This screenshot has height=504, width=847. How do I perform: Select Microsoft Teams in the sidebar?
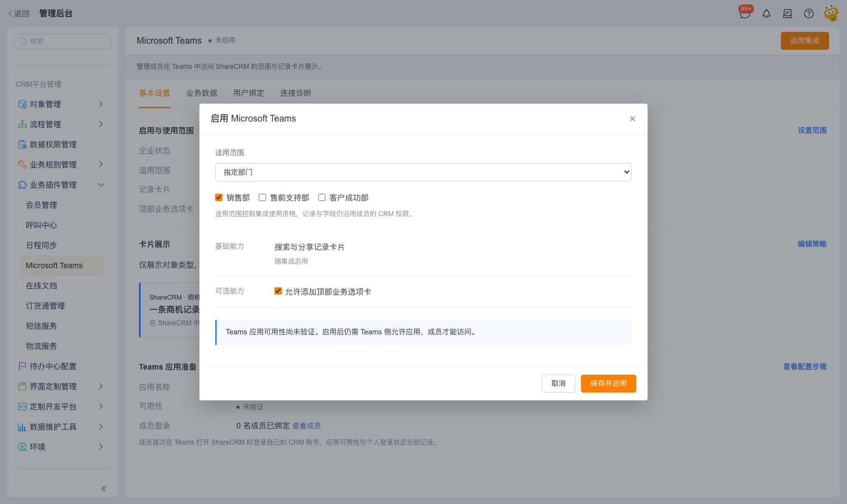point(62,265)
